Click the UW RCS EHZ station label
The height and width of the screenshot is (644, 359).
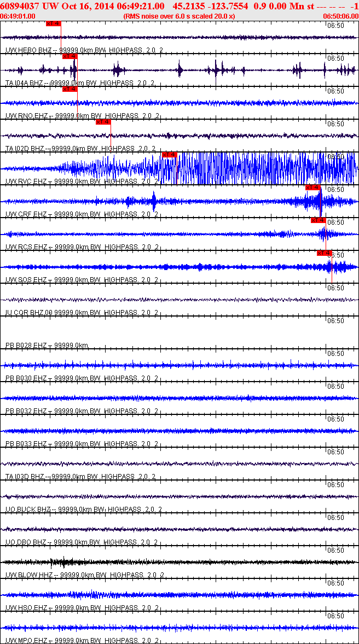[x=82, y=247]
